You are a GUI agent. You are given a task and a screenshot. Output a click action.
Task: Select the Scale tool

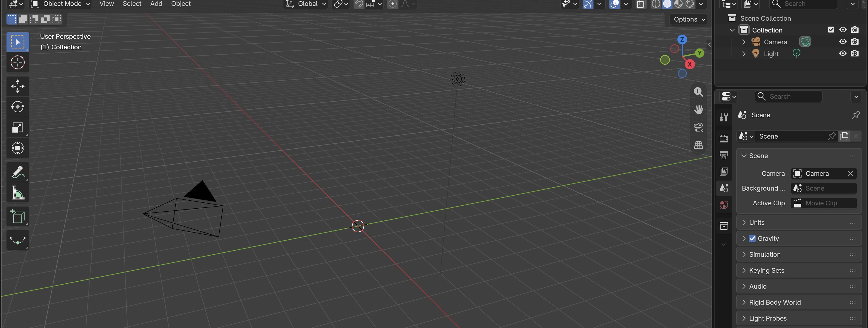click(17, 127)
